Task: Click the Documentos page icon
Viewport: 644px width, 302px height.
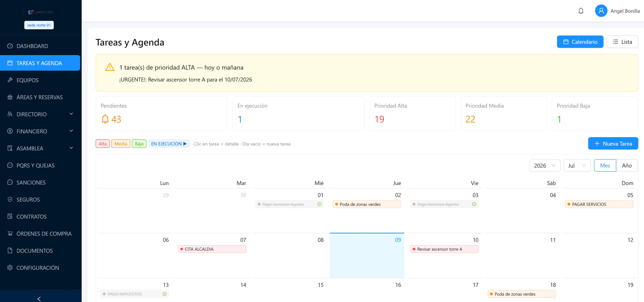Action: pos(10,250)
